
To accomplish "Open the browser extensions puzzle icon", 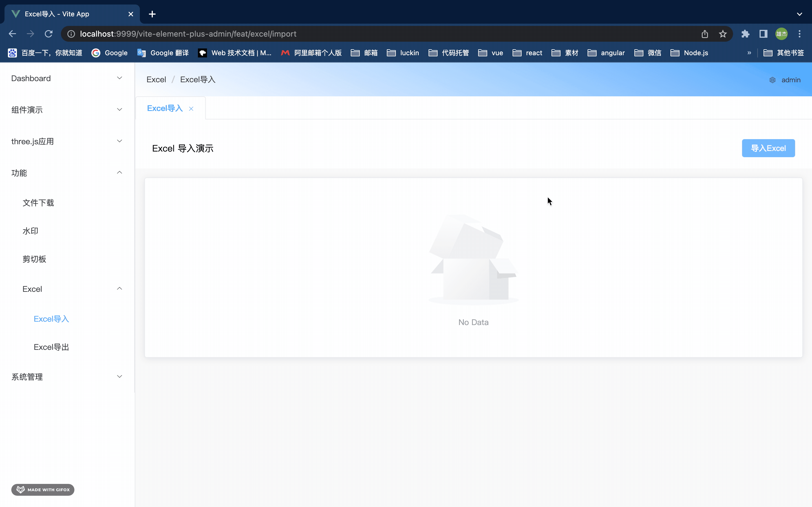I will point(745,34).
